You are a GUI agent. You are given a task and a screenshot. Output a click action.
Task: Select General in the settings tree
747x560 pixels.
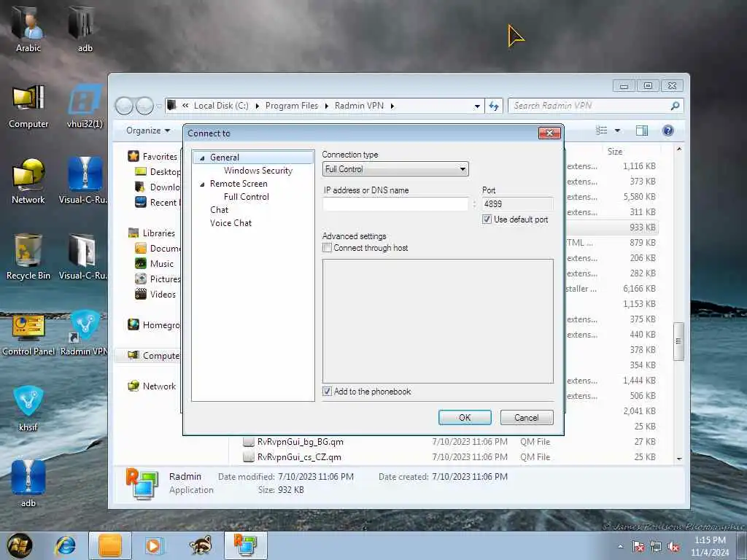[225, 157]
